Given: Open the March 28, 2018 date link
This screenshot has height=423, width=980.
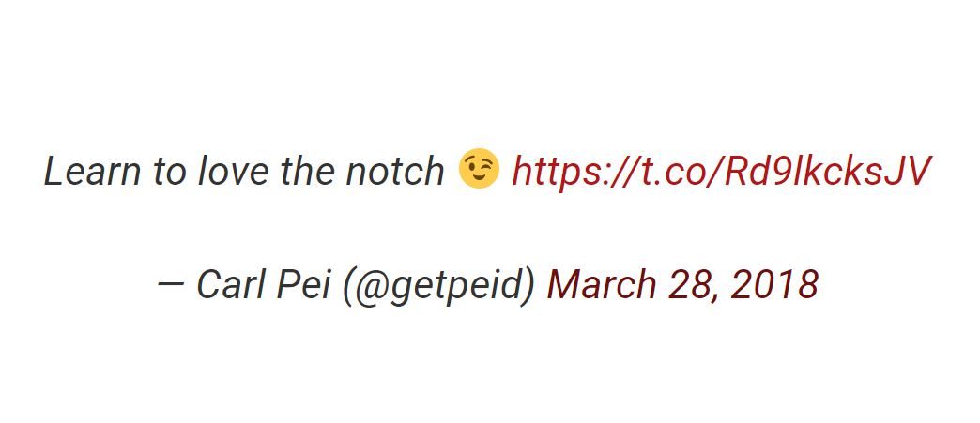Looking at the screenshot, I should pyautogui.click(x=682, y=285).
